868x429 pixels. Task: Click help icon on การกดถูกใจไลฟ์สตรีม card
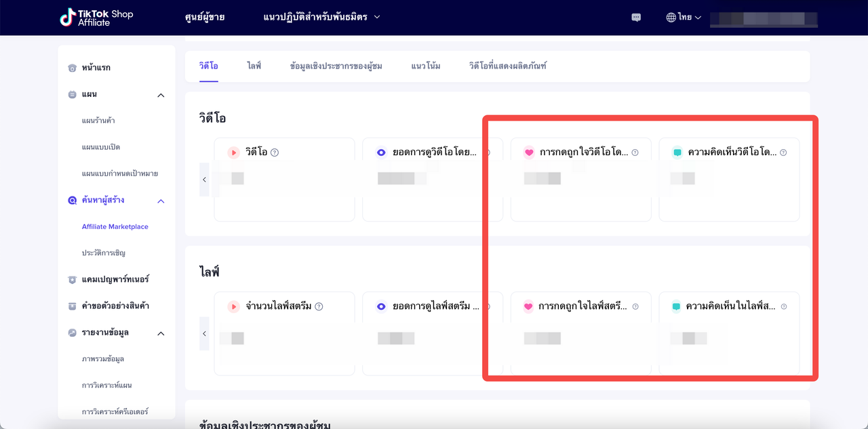point(635,306)
